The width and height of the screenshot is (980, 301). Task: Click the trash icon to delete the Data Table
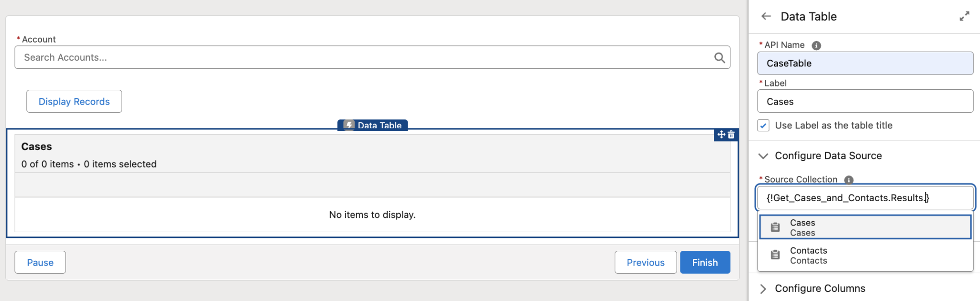point(731,135)
